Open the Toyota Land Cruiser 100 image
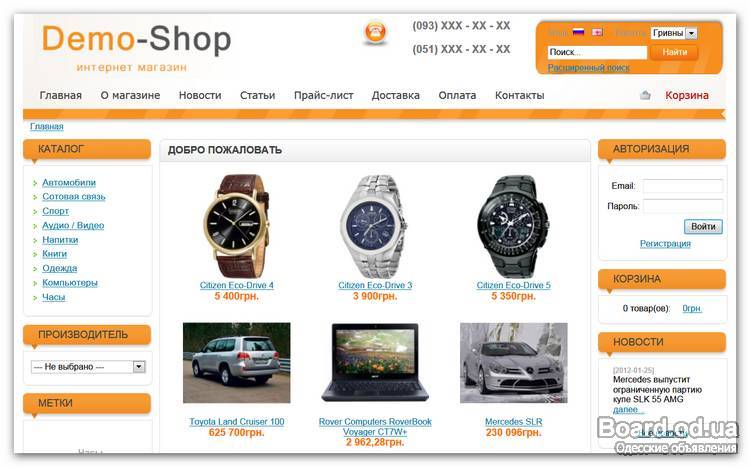Image resolution: width=750 pixels, height=467 pixels. 237,363
